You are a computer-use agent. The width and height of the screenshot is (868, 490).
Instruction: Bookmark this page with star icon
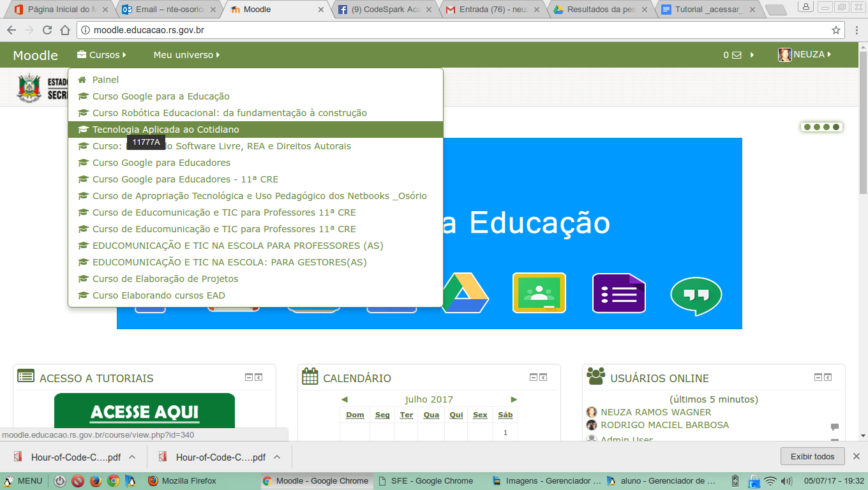point(836,30)
